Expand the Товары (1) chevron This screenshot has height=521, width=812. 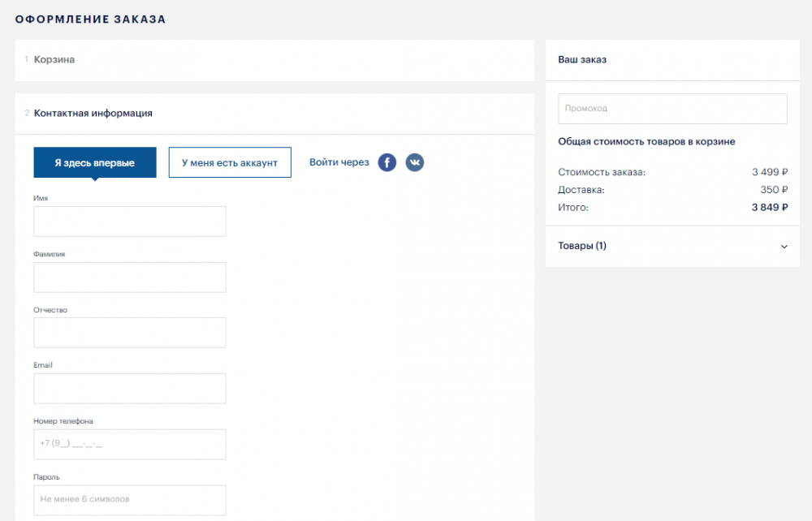click(x=784, y=247)
